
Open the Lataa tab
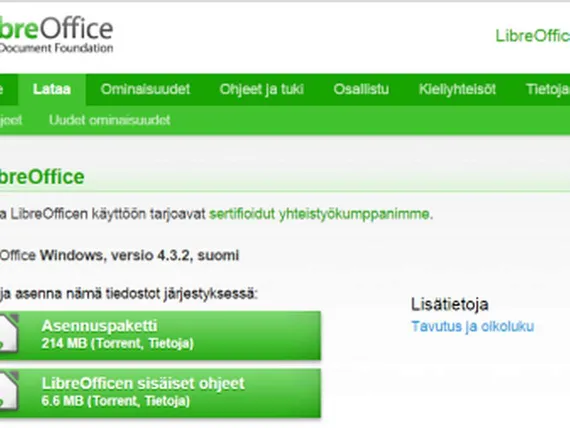tap(52, 89)
